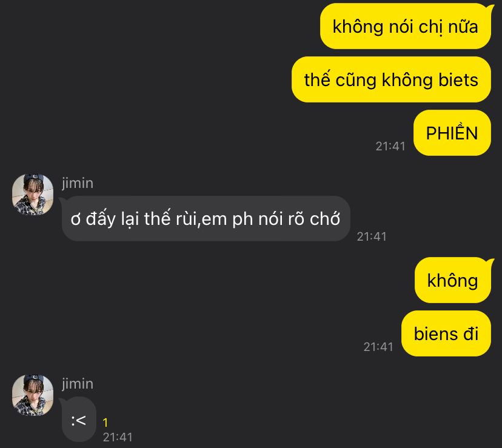Screen dimensions: 502x448
Task: Select the ':<' emoticon message bubble
Action: click(x=78, y=420)
